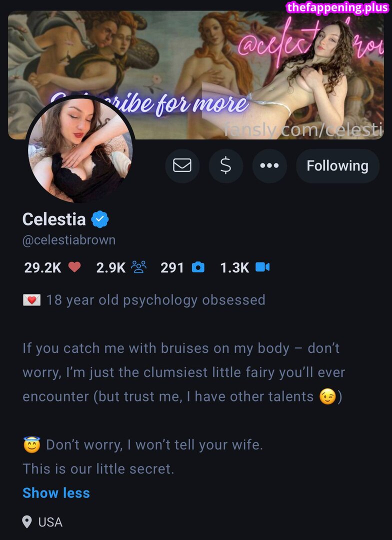View the 291 photos count
This screenshot has width=392, height=540.
coord(172,267)
